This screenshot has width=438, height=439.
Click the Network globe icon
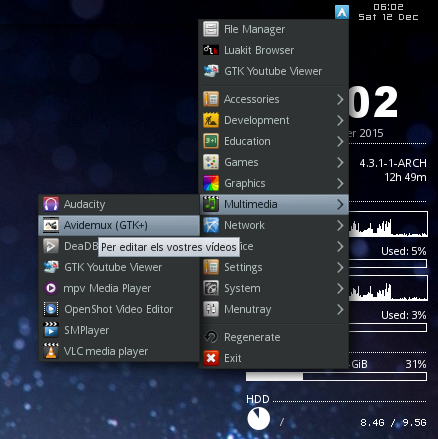(x=211, y=225)
